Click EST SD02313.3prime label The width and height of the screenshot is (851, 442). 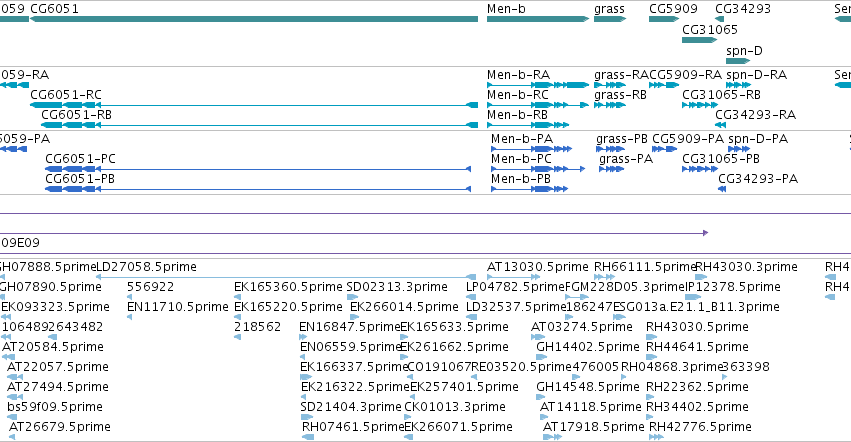397,287
